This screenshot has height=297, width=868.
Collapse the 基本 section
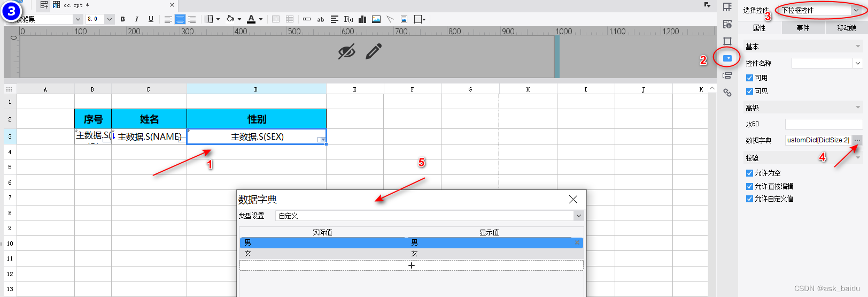[858, 47]
